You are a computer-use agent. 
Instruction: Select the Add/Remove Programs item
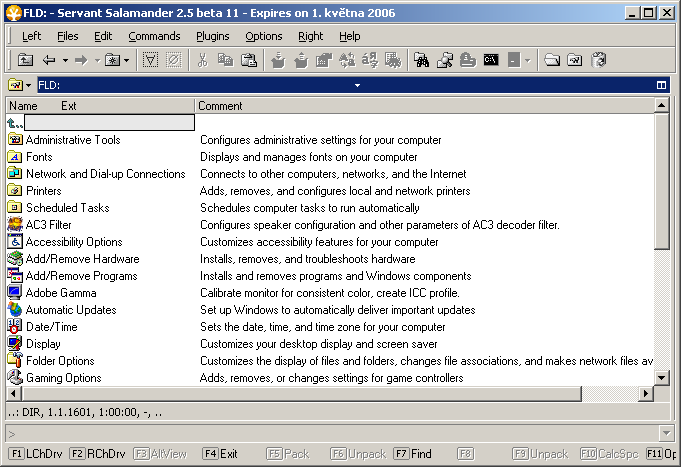coord(72,276)
